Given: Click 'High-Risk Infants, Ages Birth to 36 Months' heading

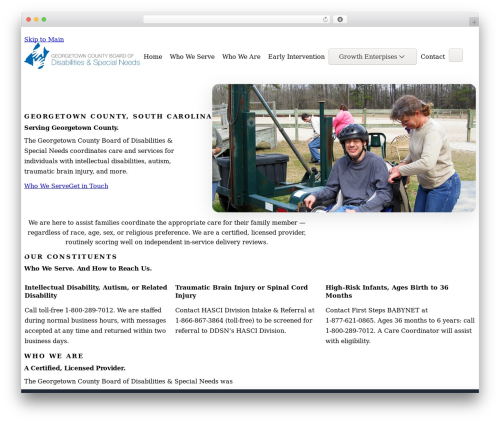Looking at the screenshot, I should [387, 291].
